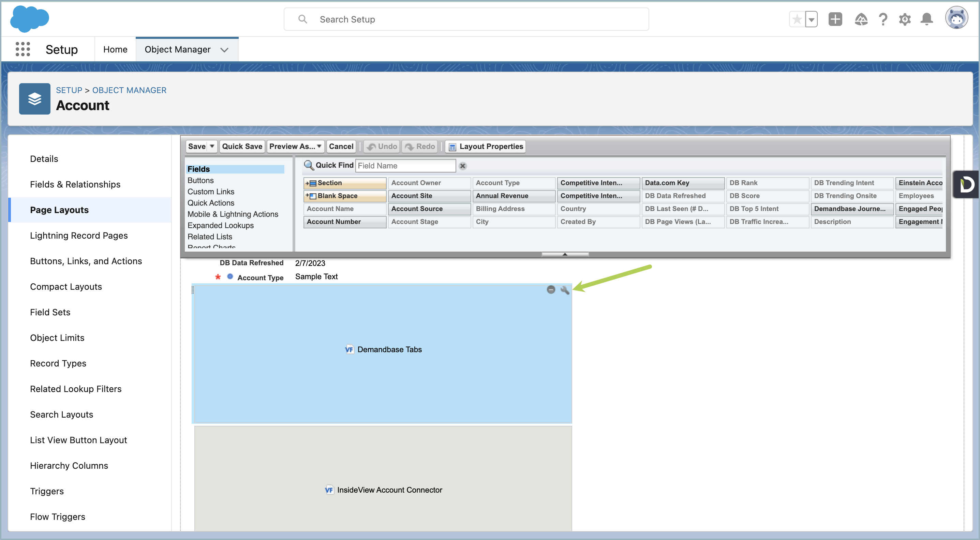Open the favorites list dropdown arrow
Screen dimensions: 980x540
click(x=811, y=19)
